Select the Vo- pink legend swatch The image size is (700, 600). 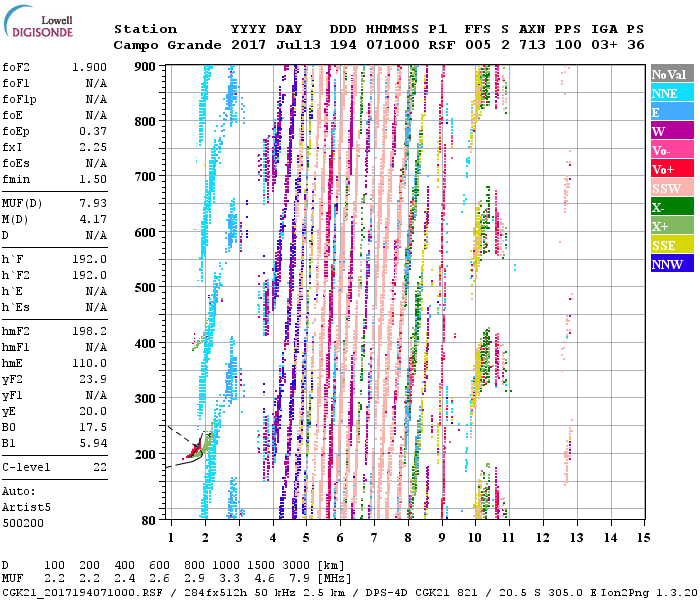pyautogui.click(x=670, y=150)
